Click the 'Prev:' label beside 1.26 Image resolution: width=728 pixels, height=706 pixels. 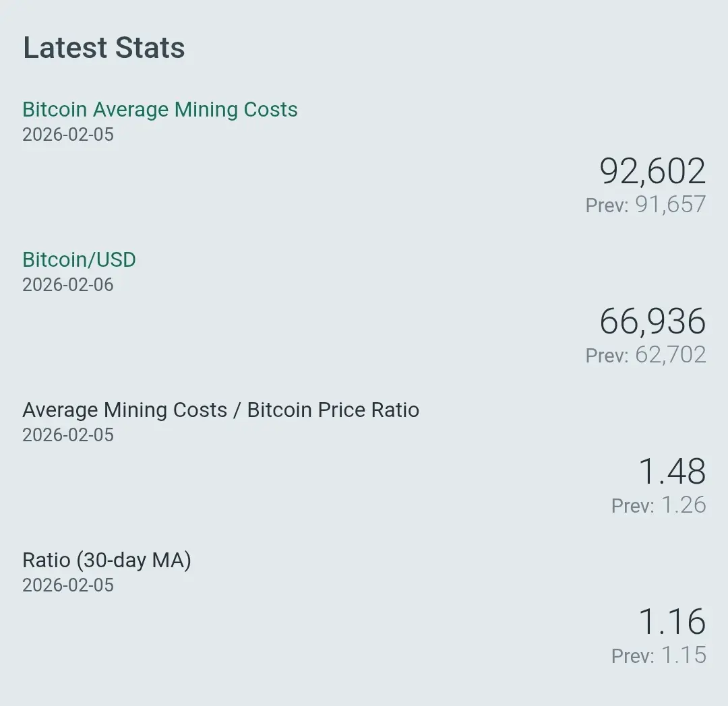tap(632, 506)
